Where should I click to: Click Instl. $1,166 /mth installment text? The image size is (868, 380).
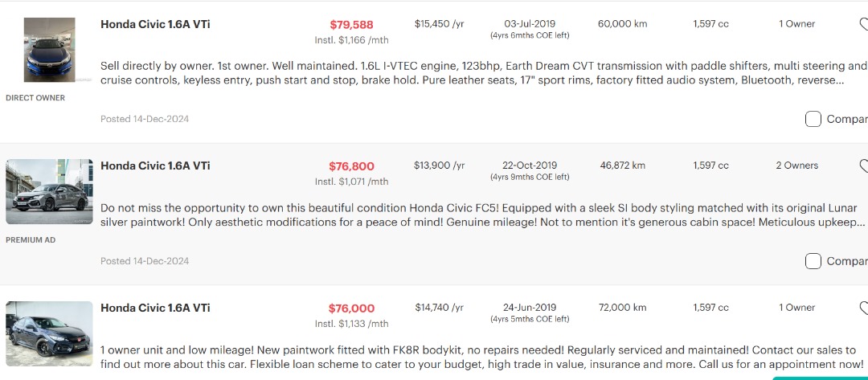(x=351, y=40)
